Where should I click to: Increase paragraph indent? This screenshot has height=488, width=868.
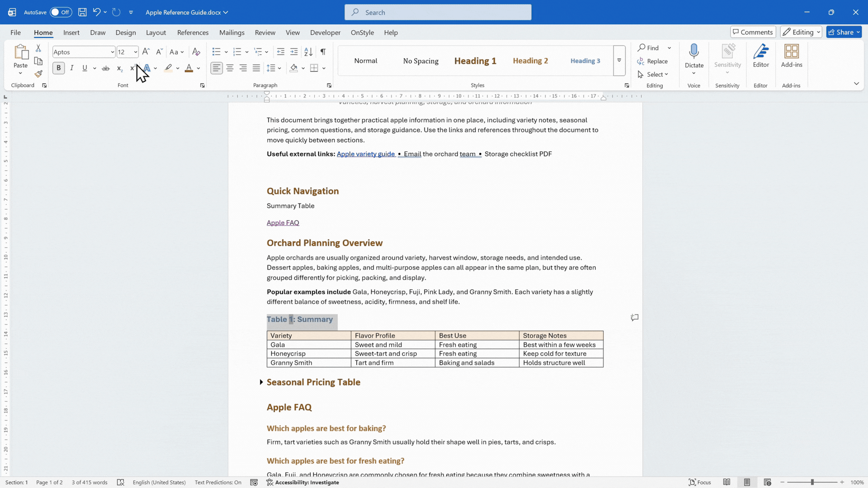(294, 52)
